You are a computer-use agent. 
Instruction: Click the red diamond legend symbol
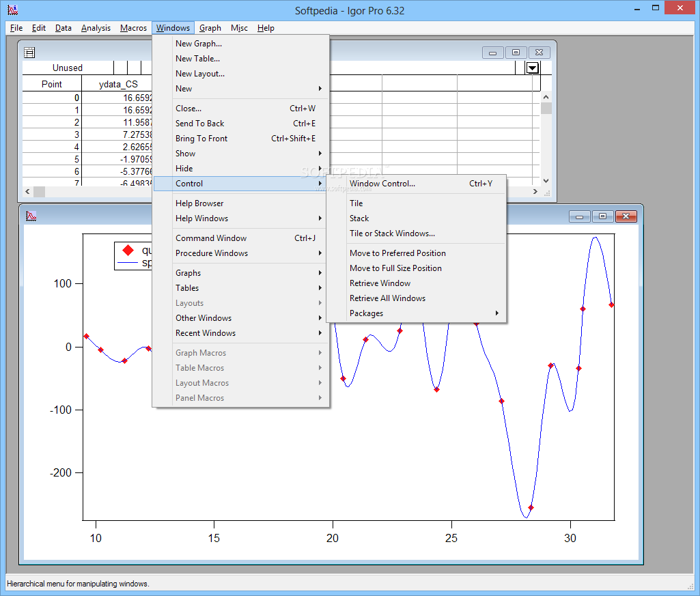click(128, 250)
